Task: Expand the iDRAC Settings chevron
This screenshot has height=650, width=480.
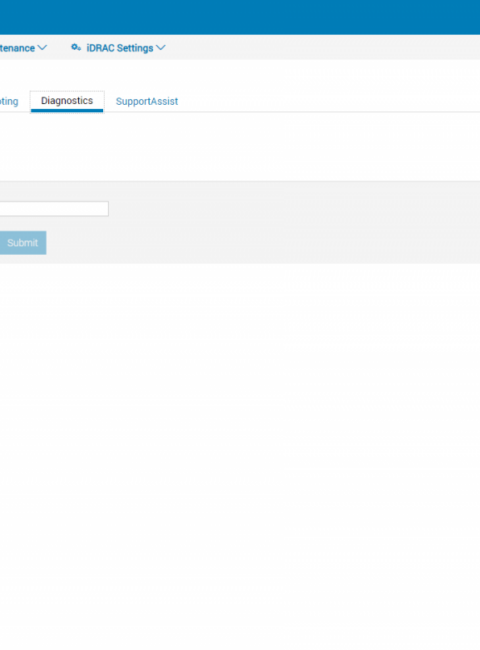Action: click(x=161, y=48)
